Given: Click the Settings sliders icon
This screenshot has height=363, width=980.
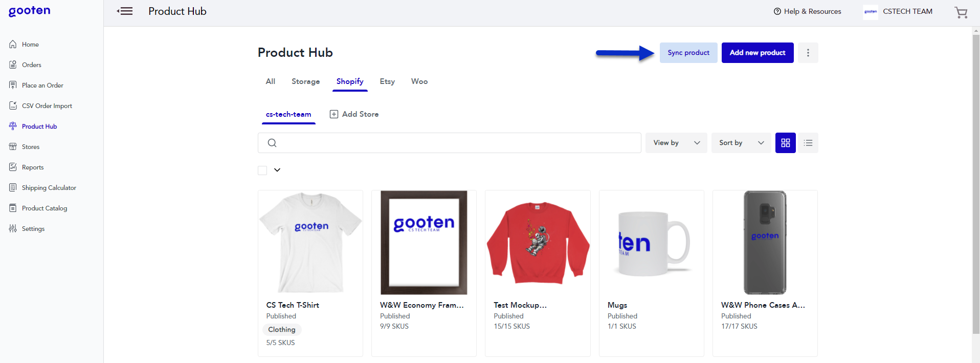Looking at the screenshot, I should click(13, 228).
